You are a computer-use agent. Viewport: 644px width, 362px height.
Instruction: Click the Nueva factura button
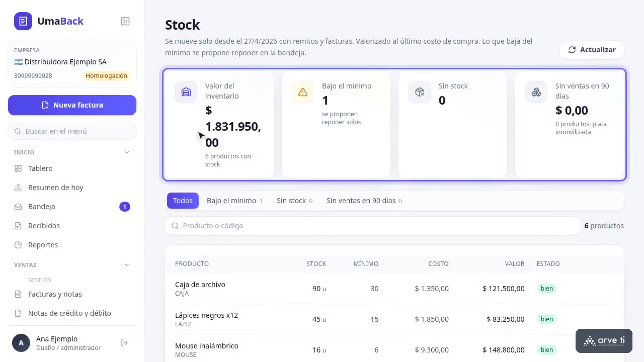[x=72, y=105]
